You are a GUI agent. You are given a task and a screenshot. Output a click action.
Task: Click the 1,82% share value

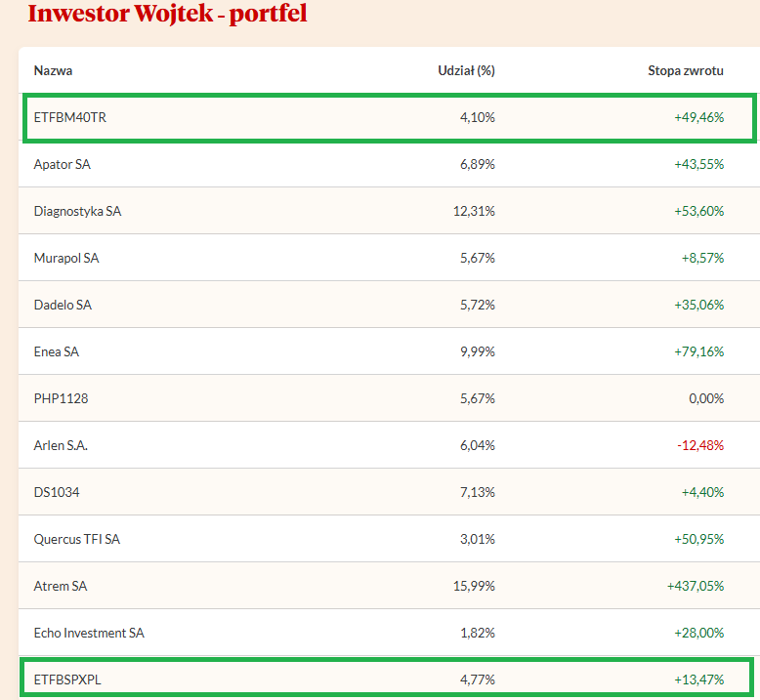click(478, 634)
